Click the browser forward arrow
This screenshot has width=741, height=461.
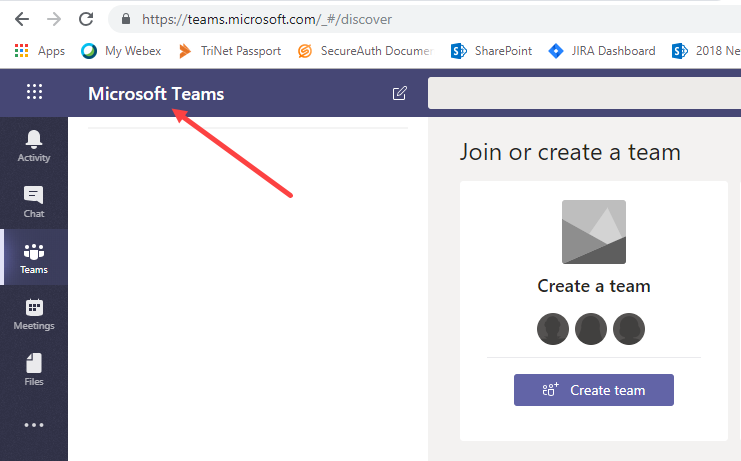(53, 19)
